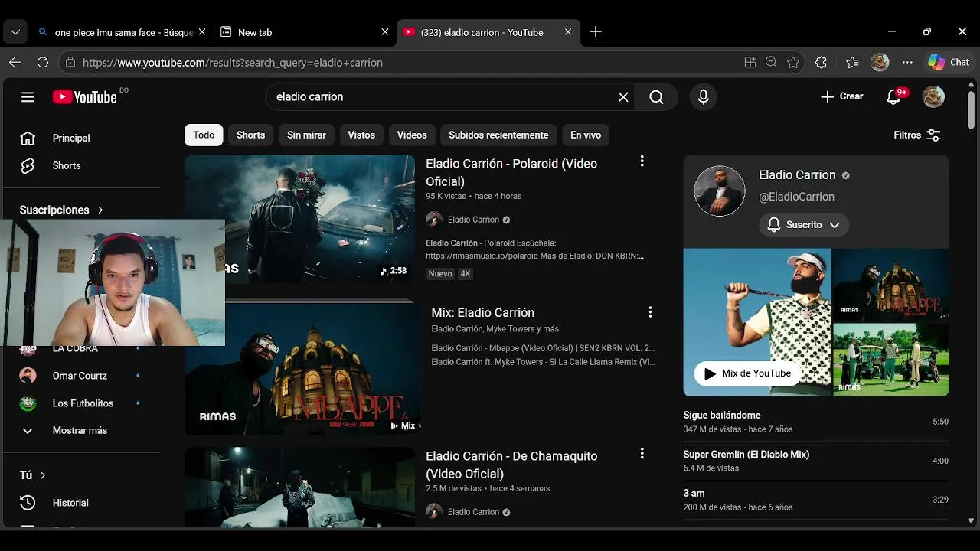The height and width of the screenshot is (551, 980).
Task: Open more options for De Chamaquito video
Action: pos(642,453)
